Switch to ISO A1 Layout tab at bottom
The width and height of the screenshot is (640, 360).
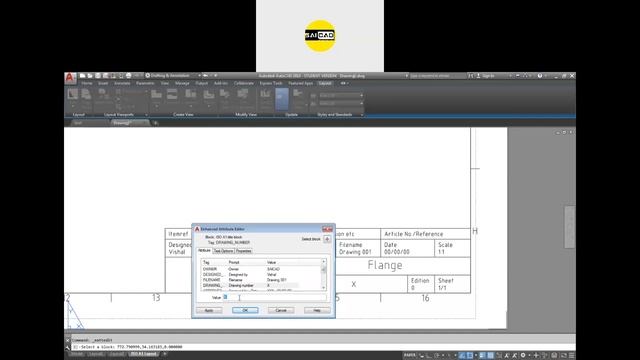[x=144, y=354]
